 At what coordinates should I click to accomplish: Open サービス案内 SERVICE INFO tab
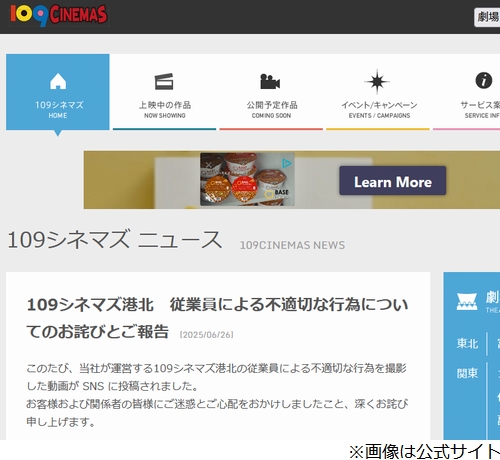(x=467, y=92)
